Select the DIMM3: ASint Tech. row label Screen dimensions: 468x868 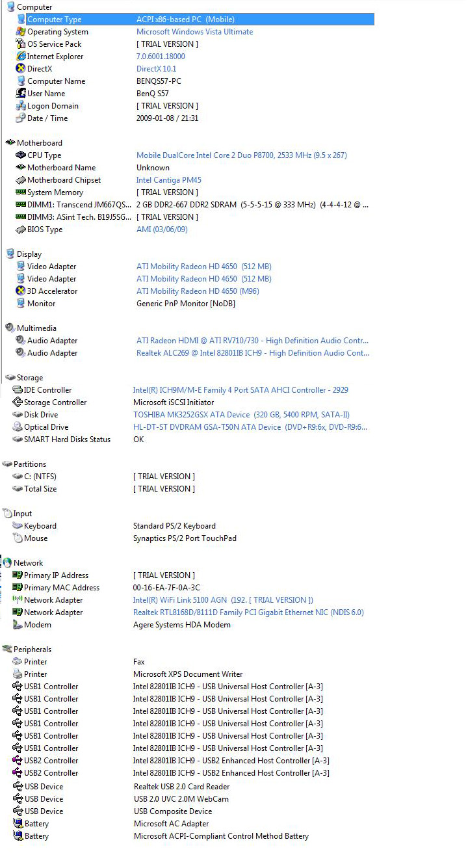pos(79,217)
